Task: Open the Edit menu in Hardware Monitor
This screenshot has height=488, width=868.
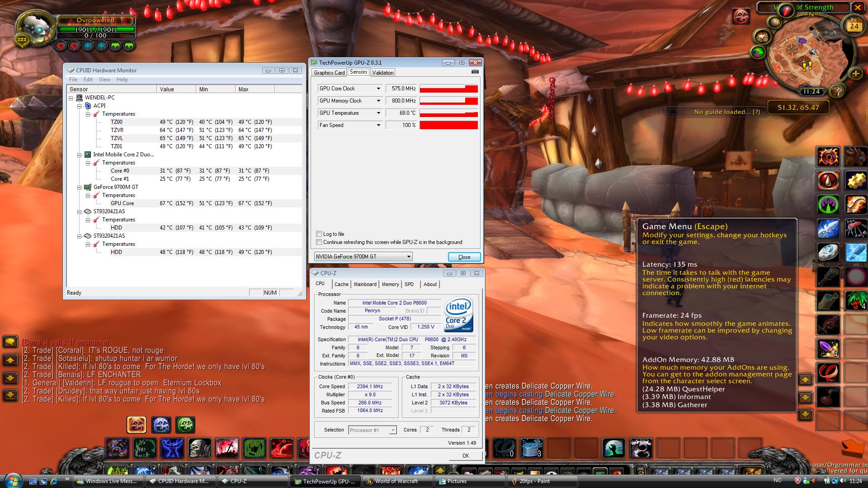Action: [88, 80]
